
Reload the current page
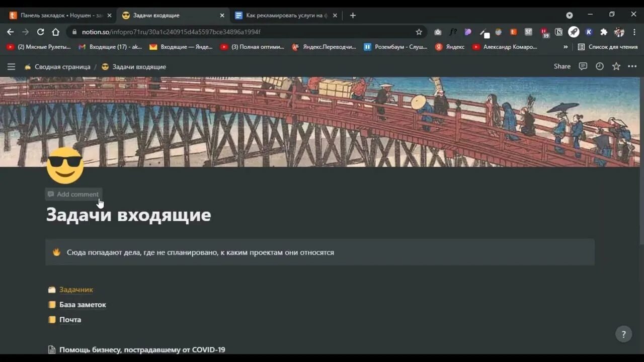(40, 32)
